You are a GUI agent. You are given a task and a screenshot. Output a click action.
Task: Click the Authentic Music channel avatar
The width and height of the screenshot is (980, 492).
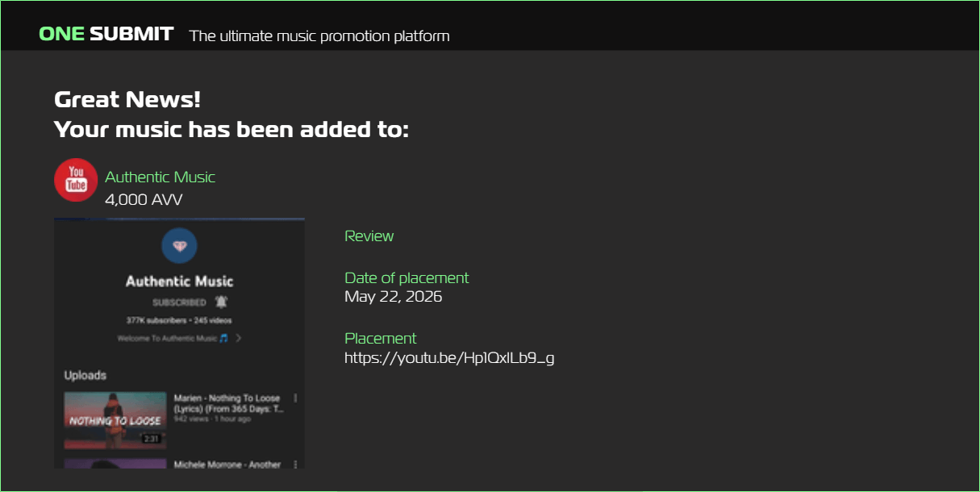(x=179, y=247)
